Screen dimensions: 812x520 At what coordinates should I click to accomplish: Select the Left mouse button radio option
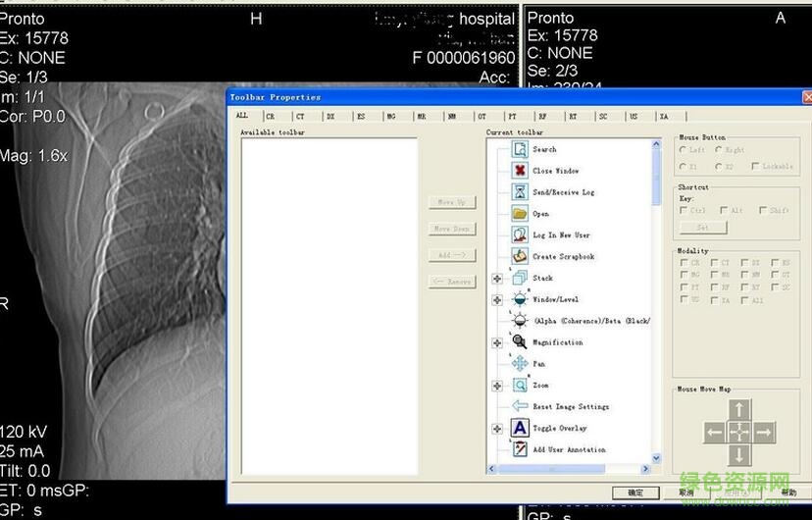tap(684, 150)
